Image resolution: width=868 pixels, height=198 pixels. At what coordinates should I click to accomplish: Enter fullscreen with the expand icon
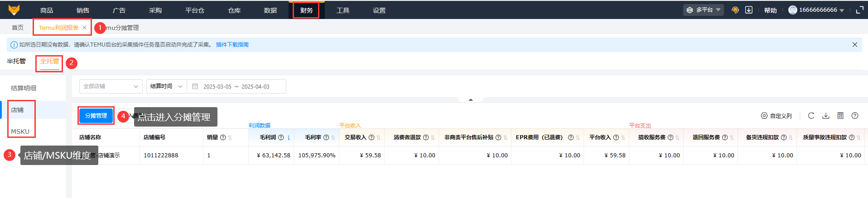tap(859, 10)
